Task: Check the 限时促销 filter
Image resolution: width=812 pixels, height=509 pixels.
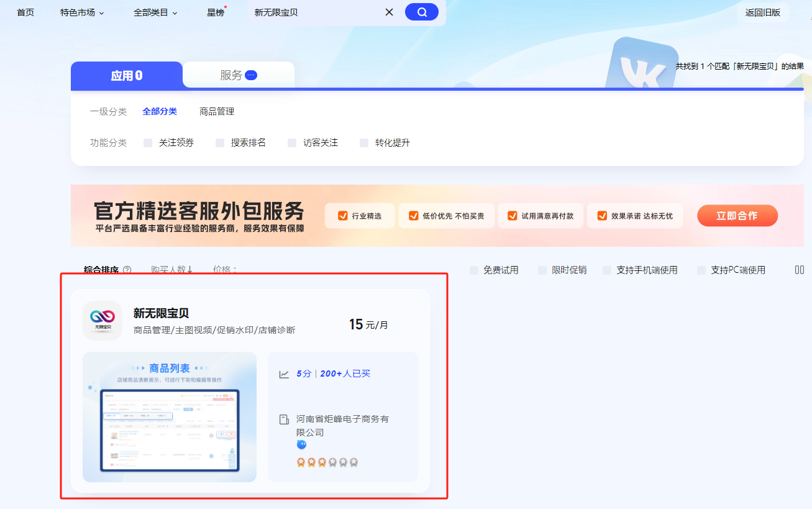Action: point(542,270)
